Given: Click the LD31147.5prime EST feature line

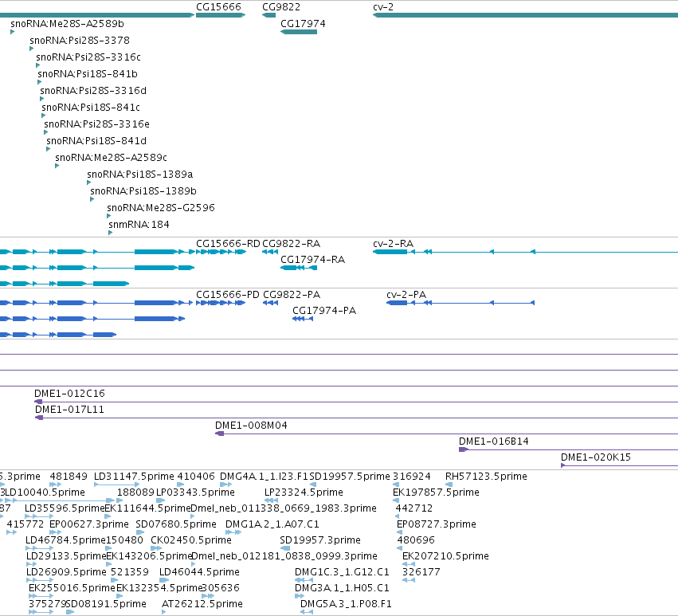Looking at the screenshot, I should [x=117, y=485].
